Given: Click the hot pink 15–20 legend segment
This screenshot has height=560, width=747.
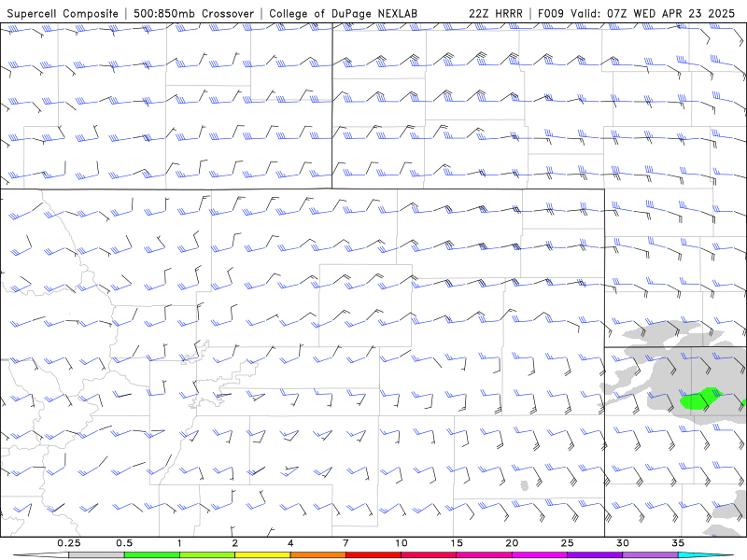Looking at the screenshot, I should (x=484, y=555).
